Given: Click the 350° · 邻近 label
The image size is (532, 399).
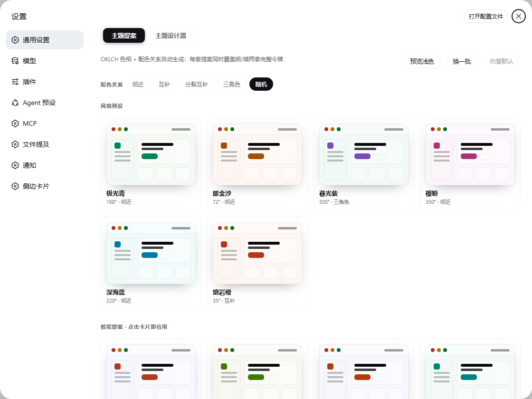Looking at the screenshot, I should coord(438,202).
